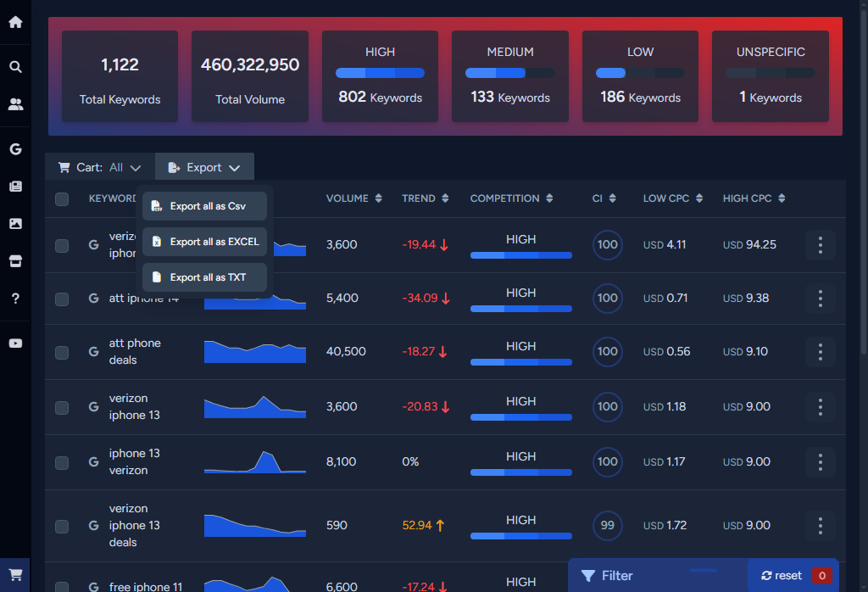Open the Users group icon in sidebar
This screenshot has height=592, width=868.
click(15, 104)
